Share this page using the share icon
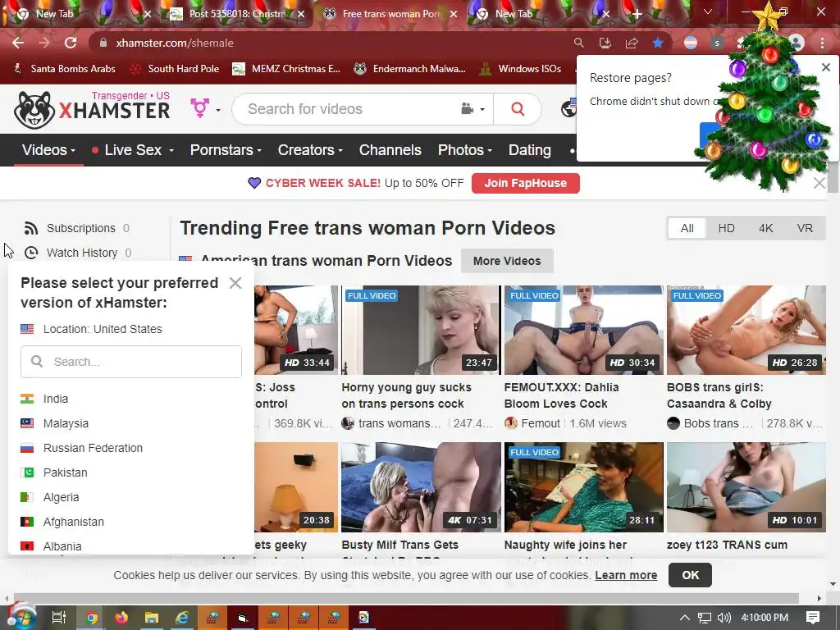The image size is (840, 630). tap(631, 43)
